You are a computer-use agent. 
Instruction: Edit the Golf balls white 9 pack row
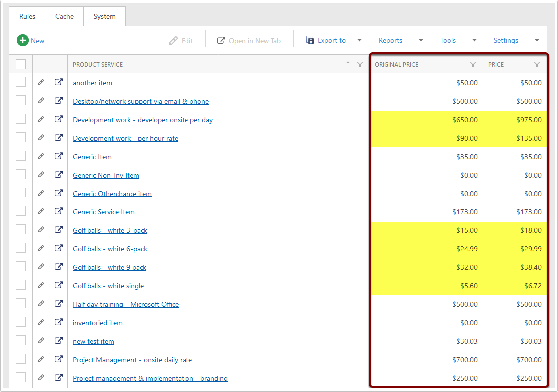click(x=41, y=267)
